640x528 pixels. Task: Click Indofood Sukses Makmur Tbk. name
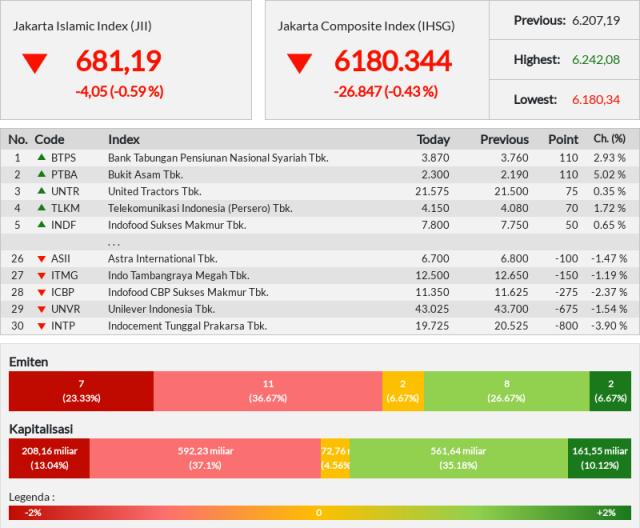(x=177, y=225)
